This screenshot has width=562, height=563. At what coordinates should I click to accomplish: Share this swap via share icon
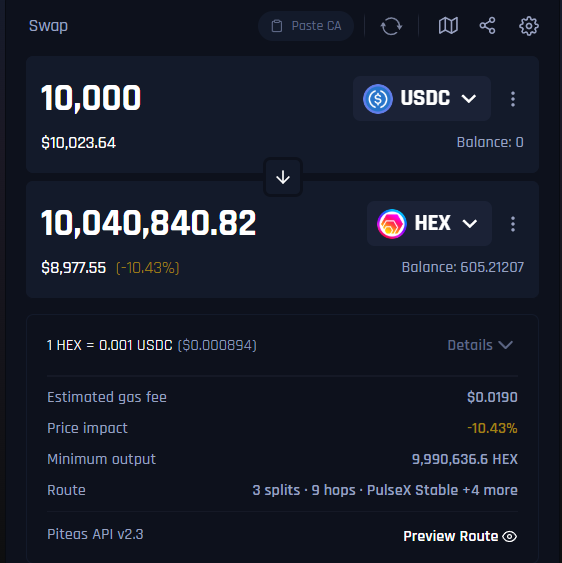[x=487, y=26]
